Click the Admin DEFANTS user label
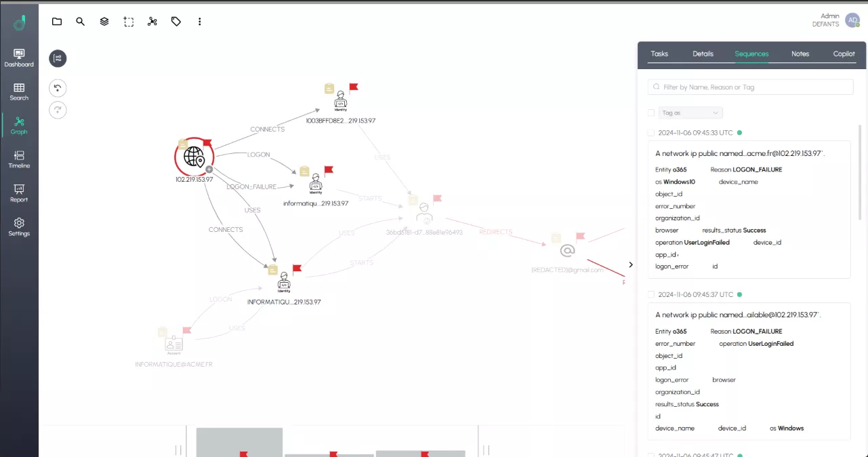This screenshot has width=868, height=457. [826, 20]
